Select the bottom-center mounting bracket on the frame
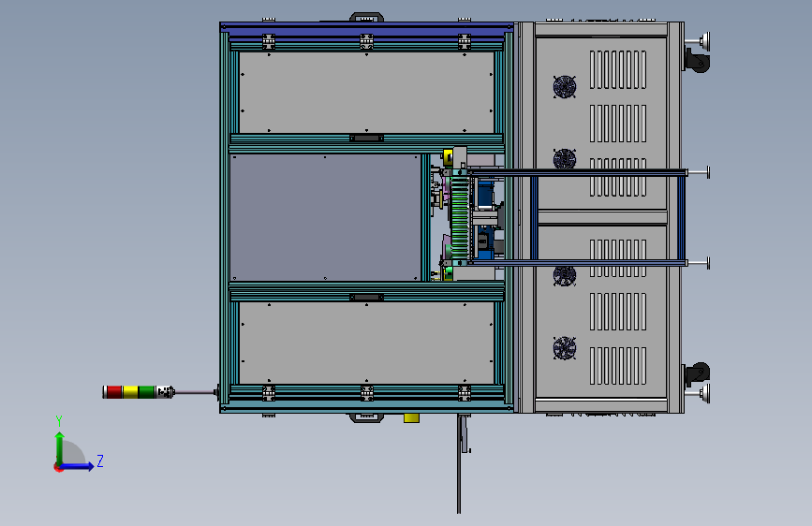Screen dimensions: 812x526 click(x=366, y=393)
